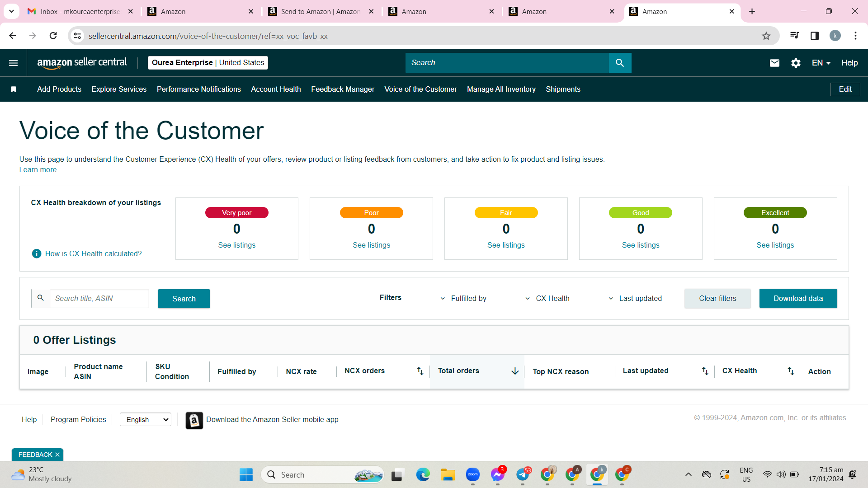
Task: See listings under Excellent
Action: click(775, 245)
